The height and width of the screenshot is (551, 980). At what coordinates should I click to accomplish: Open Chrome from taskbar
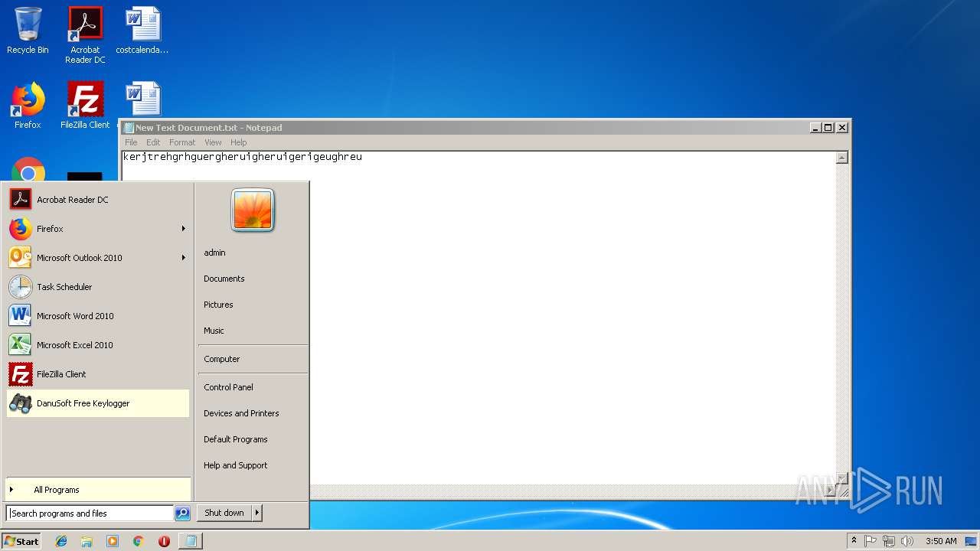click(138, 541)
